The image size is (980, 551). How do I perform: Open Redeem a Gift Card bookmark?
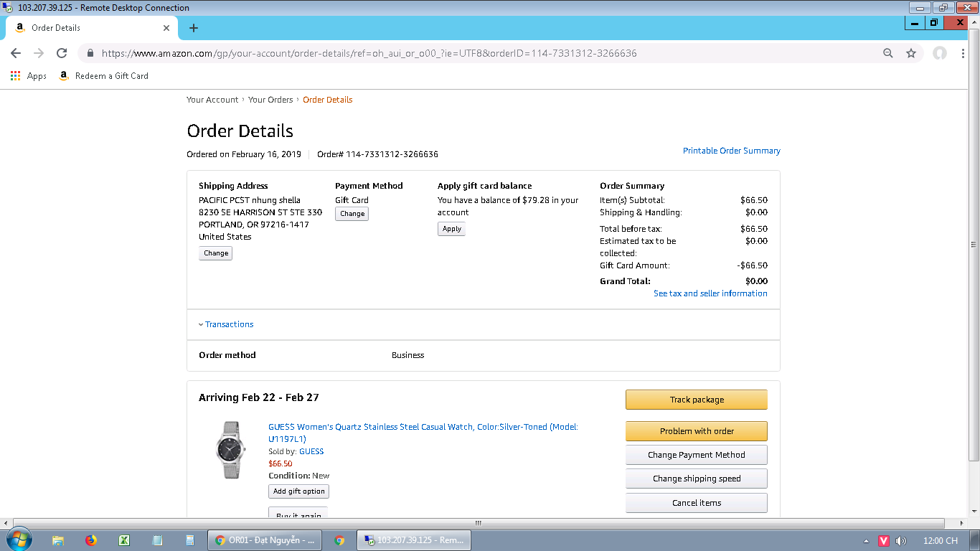point(111,76)
